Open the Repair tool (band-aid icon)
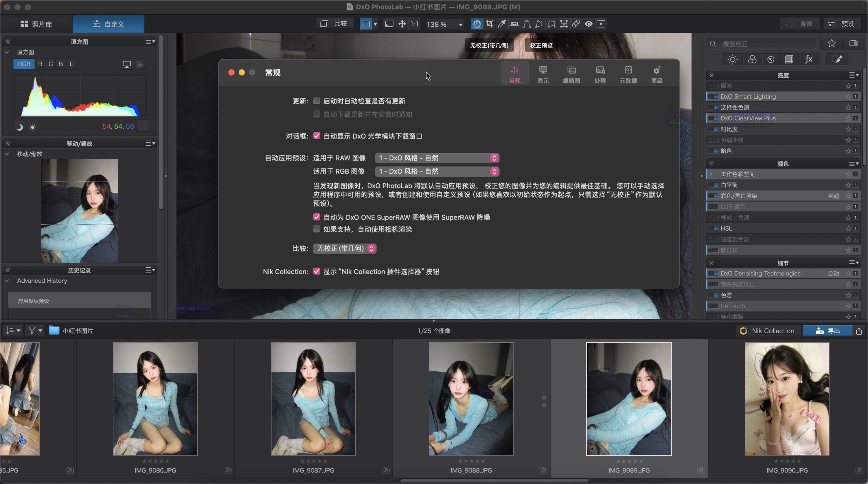The height and width of the screenshot is (484, 868). pos(576,24)
